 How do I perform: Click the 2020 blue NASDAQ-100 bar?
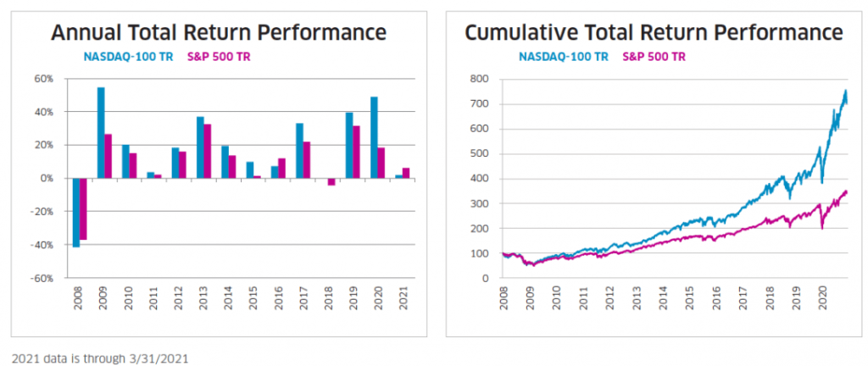point(373,137)
